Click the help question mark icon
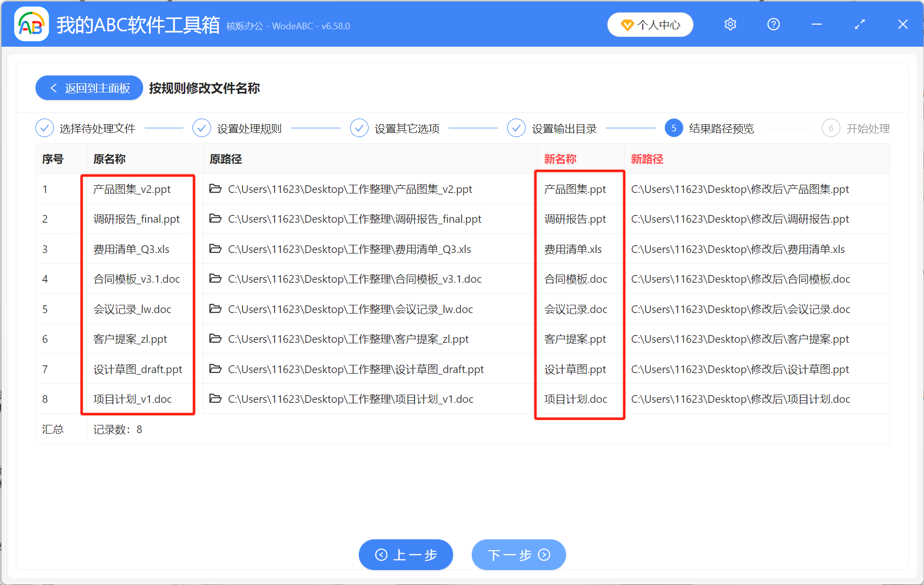This screenshot has height=585, width=924. pos(773,25)
